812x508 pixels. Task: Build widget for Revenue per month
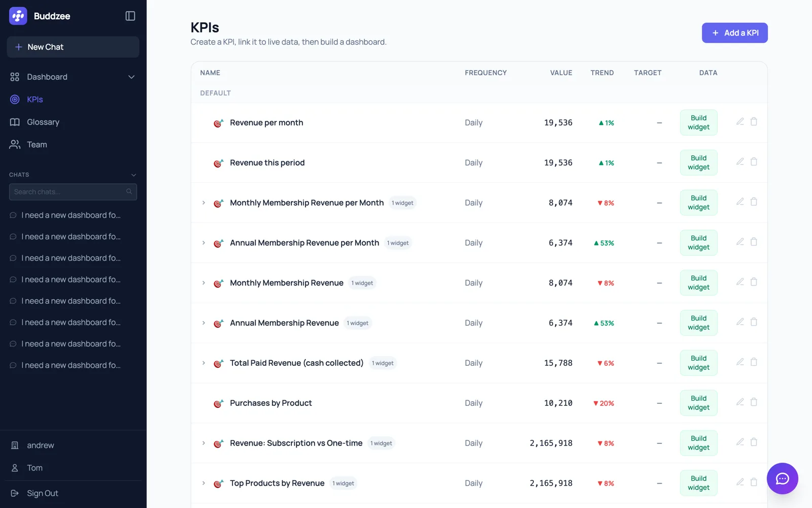coord(698,122)
